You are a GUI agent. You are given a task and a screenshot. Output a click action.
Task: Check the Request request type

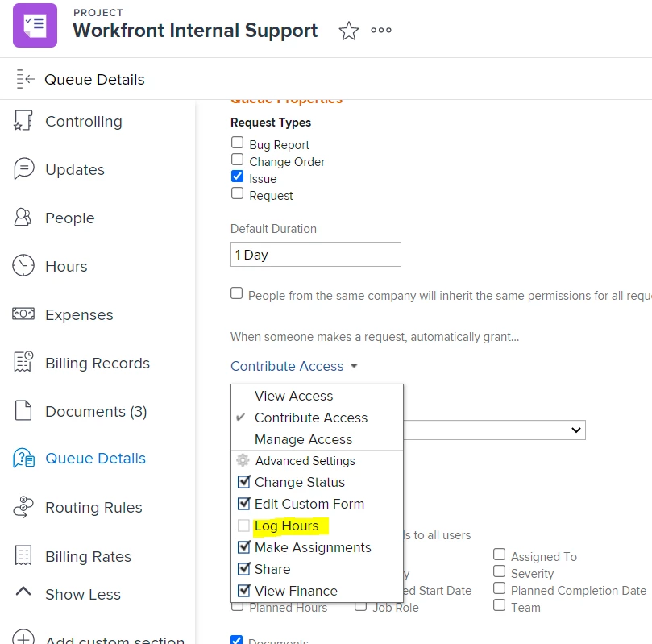(238, 193)
